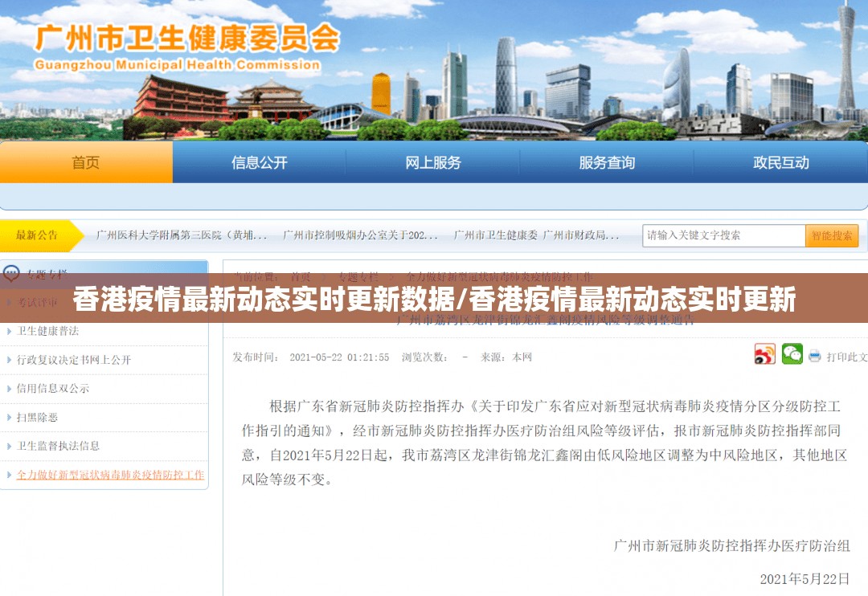The height and width of the screenshot is (596, 868).
Task: Open the 首页 navigation tab
Action: (x=86, y=162)
